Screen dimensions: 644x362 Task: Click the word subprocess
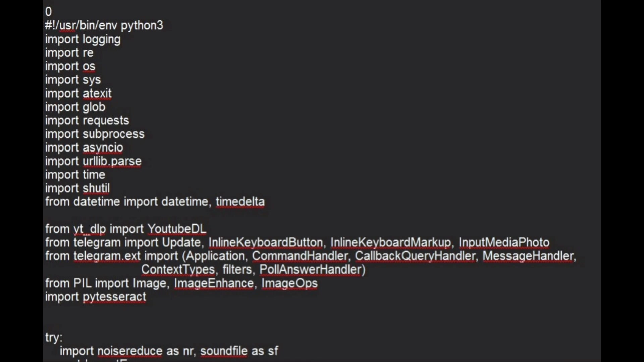coord(113,134)
